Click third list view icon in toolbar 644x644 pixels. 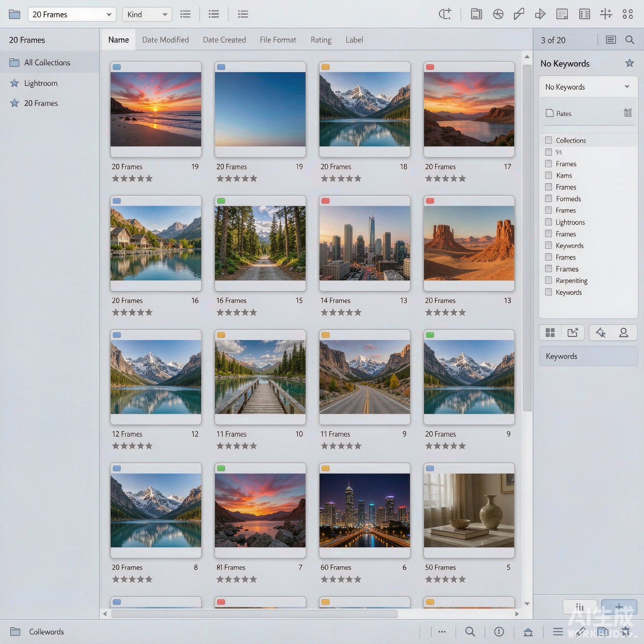(x=243, y=14)
